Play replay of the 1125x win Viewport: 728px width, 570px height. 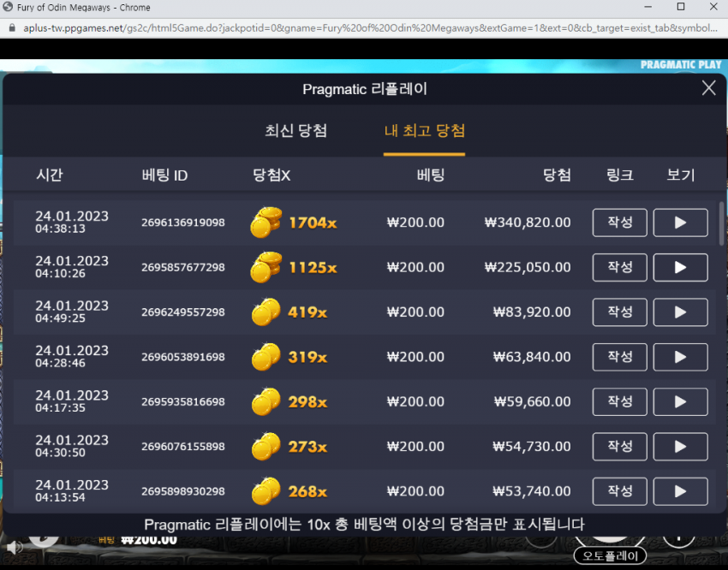point(680,267)
